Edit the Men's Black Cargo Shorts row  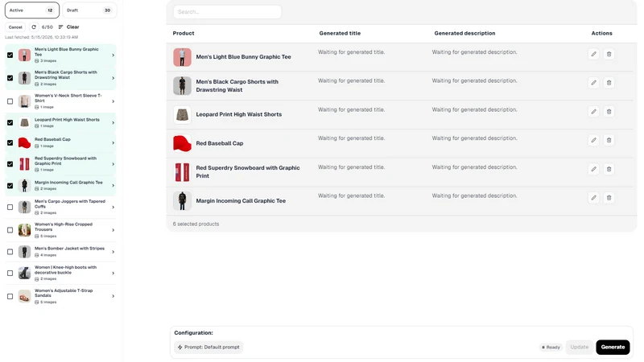[x=593, y=83]
